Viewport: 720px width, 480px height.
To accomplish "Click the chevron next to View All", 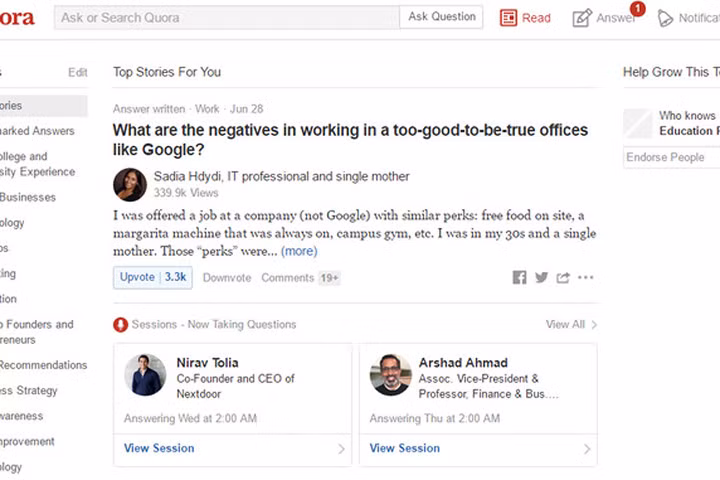I will coord(594,325).
